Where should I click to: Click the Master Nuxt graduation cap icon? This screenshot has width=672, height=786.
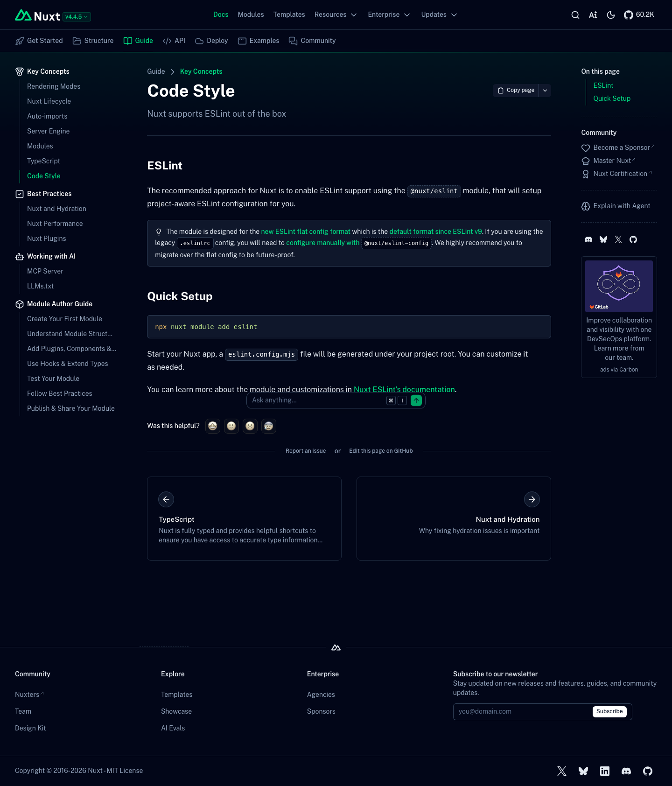point(586,161)
